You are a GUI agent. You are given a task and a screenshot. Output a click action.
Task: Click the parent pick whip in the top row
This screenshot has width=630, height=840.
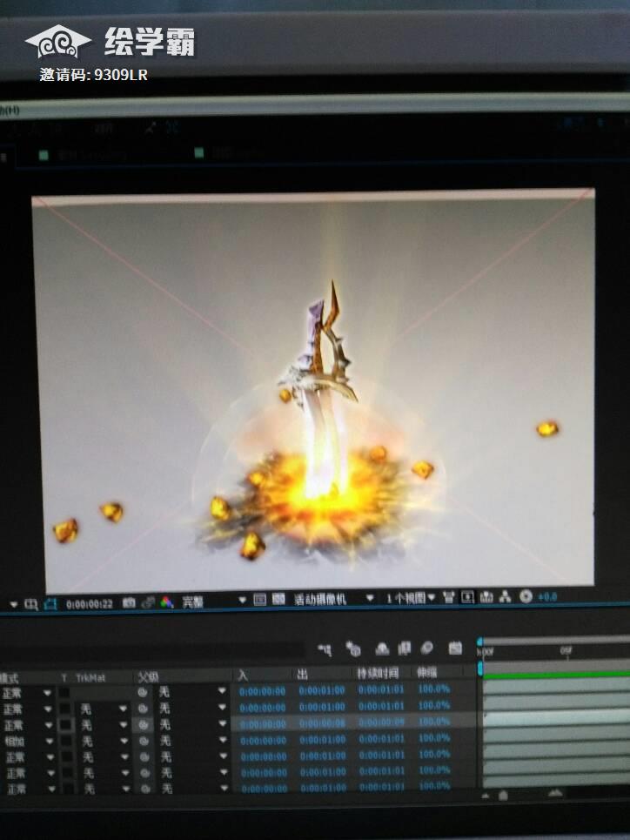click(142, 692)
